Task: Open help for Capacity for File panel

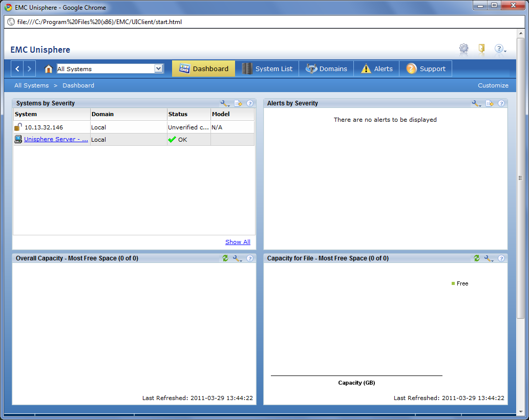Action: point(501,258)
